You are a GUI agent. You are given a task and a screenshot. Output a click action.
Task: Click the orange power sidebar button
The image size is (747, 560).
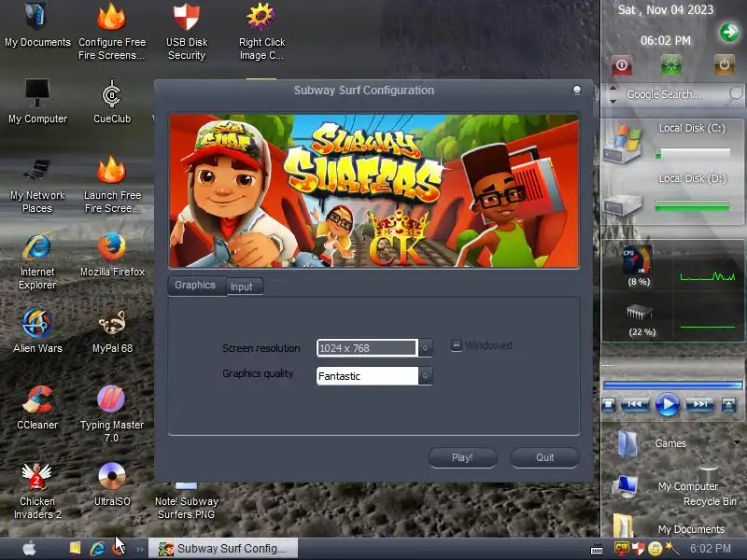[x=725, y=65]
